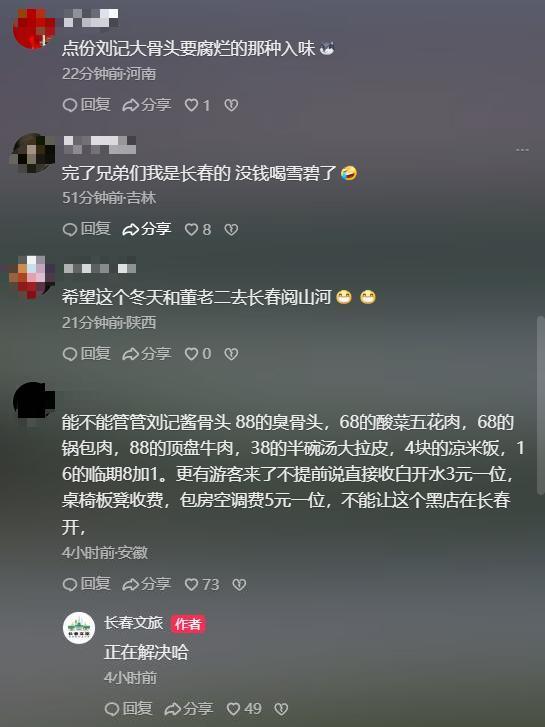
Task: Share the 董老二去长春 comment
Action: click(147, 354)
